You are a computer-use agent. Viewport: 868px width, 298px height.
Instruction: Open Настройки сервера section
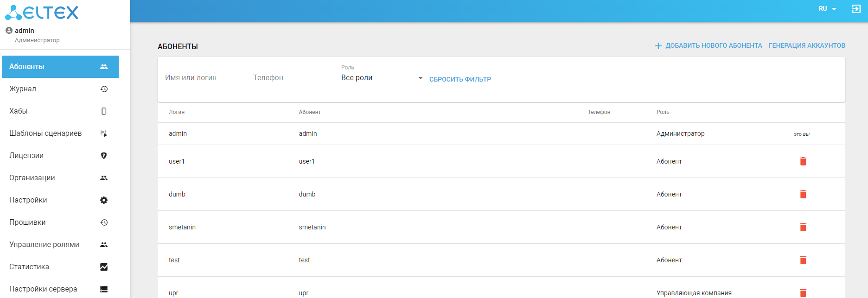pyautogui.click(x=60, y=289)
